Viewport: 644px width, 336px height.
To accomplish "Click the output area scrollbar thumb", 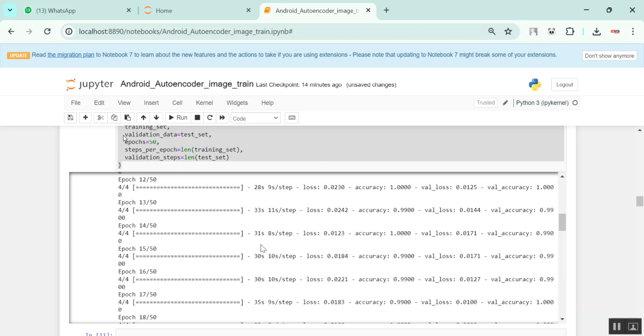I will coord(562,222).
